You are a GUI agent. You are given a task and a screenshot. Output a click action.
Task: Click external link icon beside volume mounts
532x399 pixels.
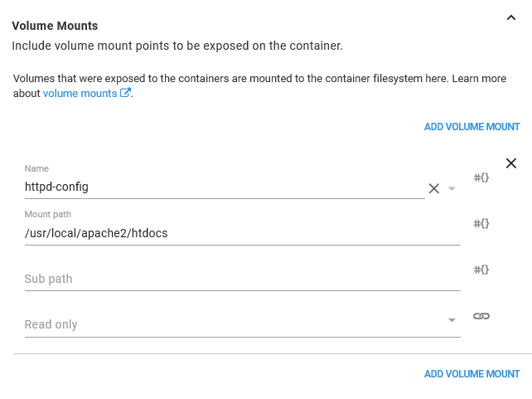pos(126,94)
